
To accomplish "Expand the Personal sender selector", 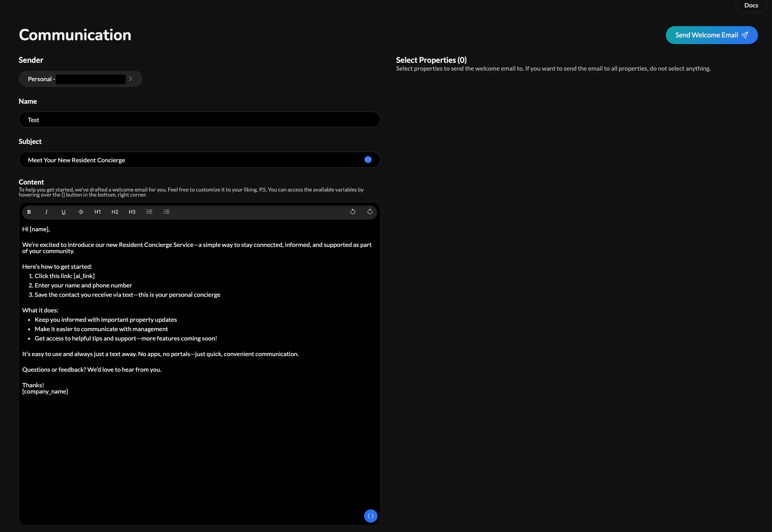I will click(130, 79).
